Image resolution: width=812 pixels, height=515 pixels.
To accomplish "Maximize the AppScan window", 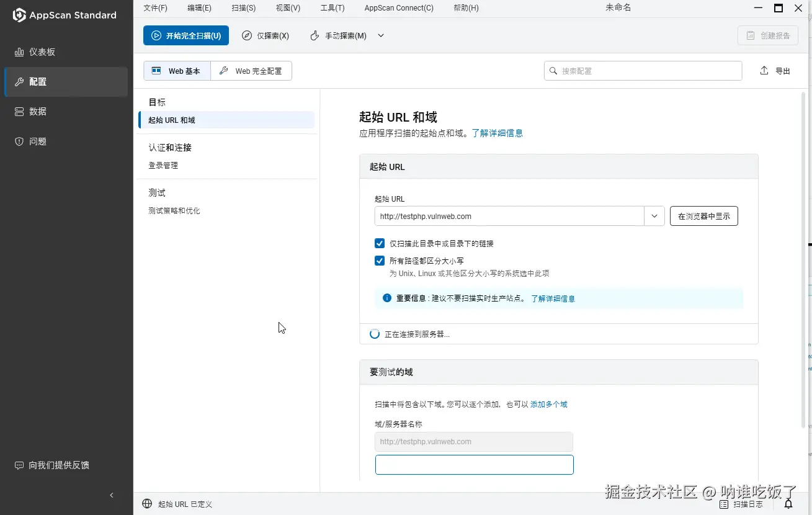I will point(779,8).
